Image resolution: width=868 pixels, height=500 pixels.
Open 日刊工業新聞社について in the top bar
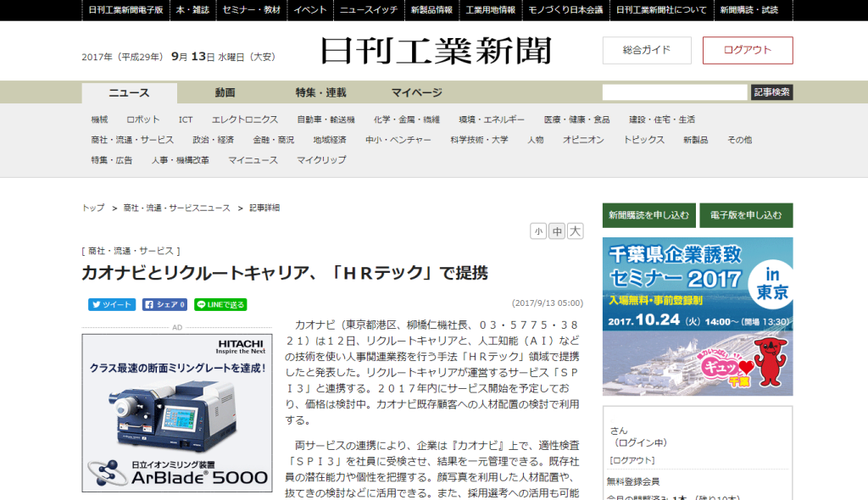point(661,10)
